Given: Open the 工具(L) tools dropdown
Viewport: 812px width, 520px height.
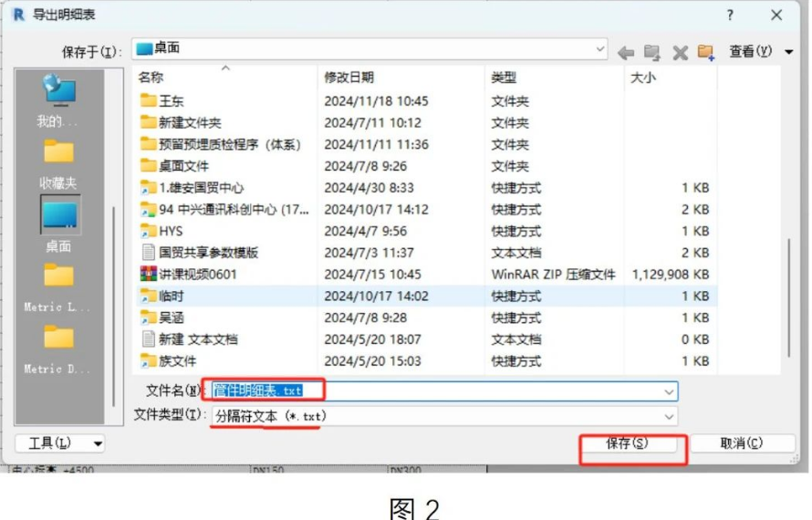Looking at the screenshot, I should [x=60, y=443].
